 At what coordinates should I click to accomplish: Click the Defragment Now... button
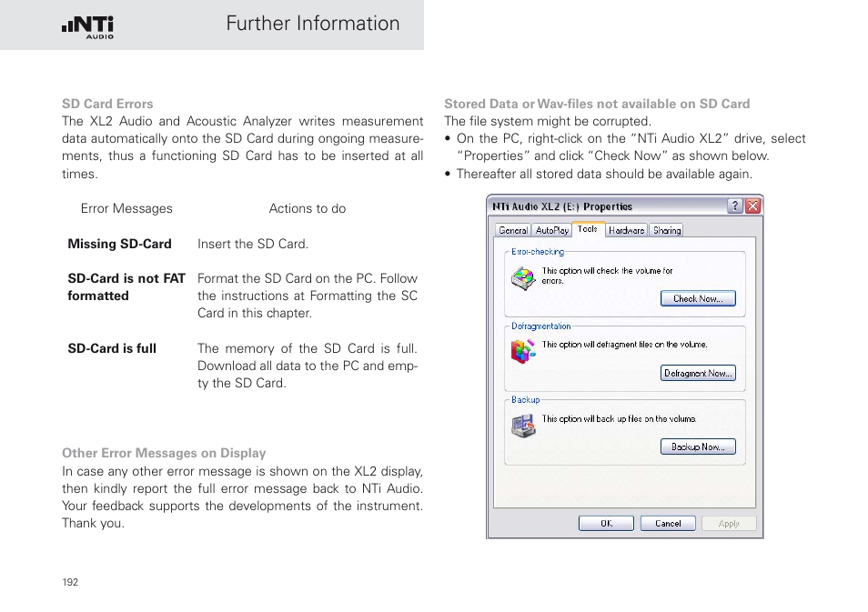(698, 373)
